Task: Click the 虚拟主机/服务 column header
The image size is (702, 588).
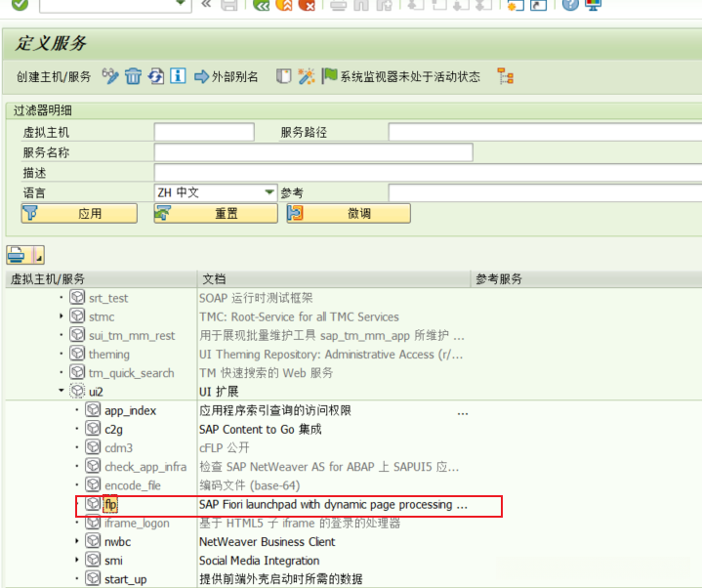Action: click(x=102, y=279)
